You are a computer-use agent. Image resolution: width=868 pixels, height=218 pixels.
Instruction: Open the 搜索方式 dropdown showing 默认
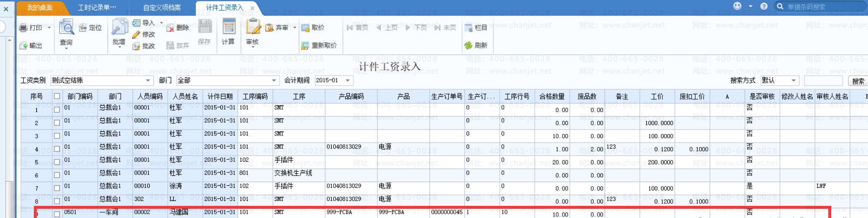pyautogui.click(x=779, y=80)
